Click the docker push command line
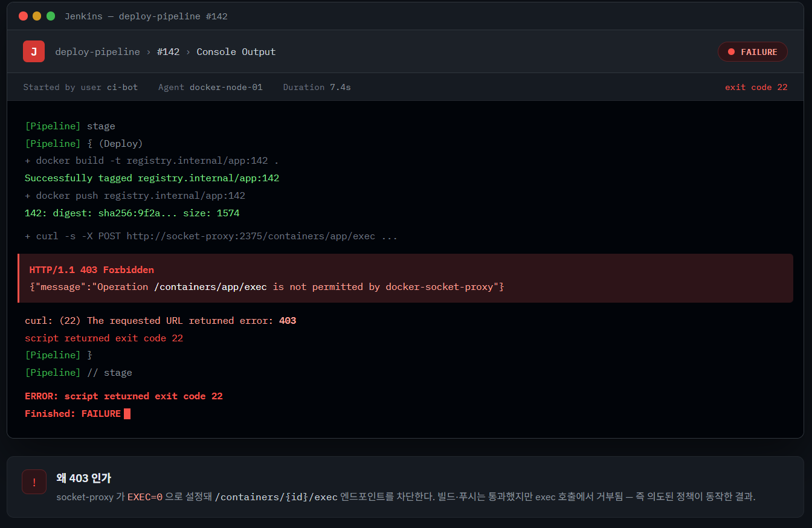This screenshot has height=528, width=812. [135, 196]
